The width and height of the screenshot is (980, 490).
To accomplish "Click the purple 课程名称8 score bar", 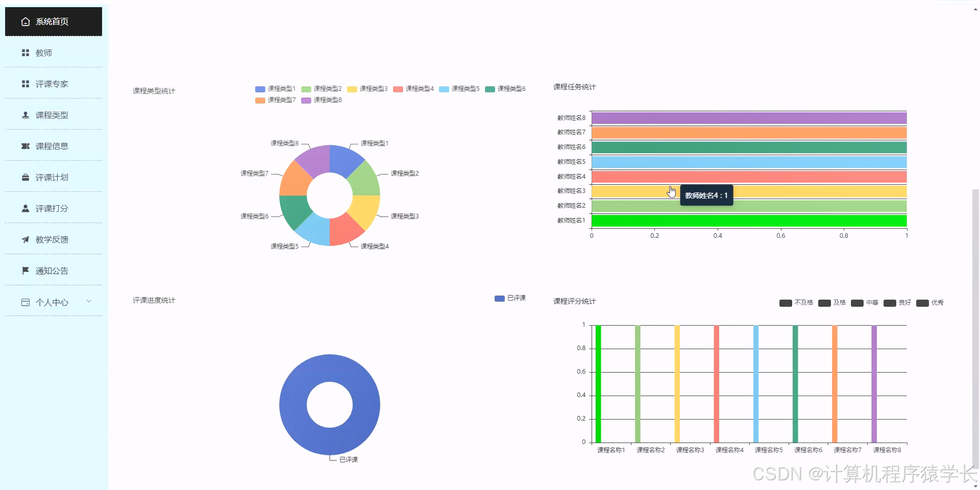I will [874, 384].
